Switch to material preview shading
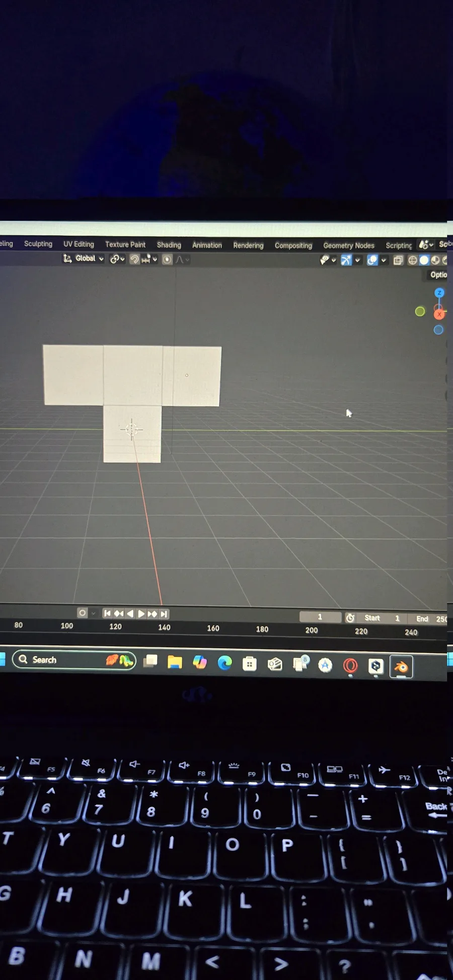 435,260
